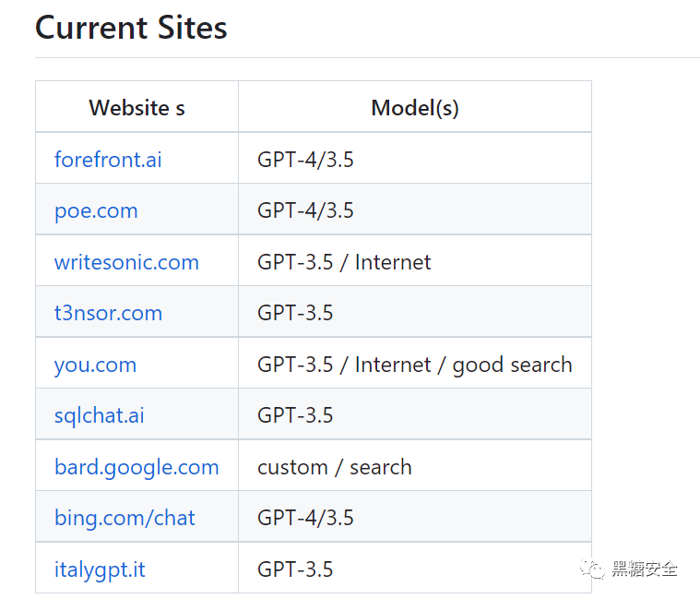Select the "Website s" column header
The height and width of the screenshot is (599, 700).
(136, 108)
